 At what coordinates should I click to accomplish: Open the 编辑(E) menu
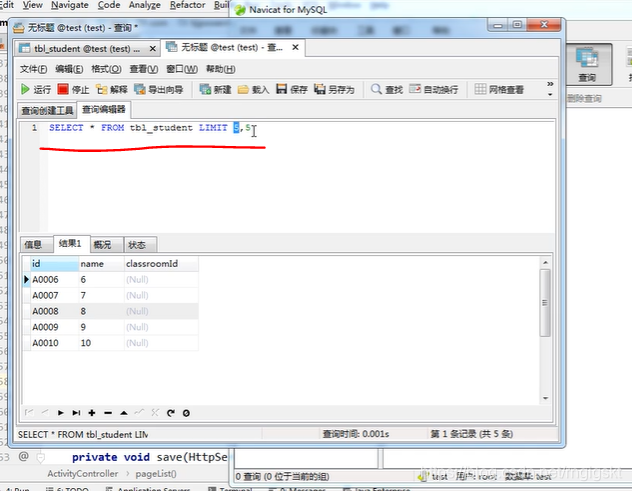click(69, 69)
